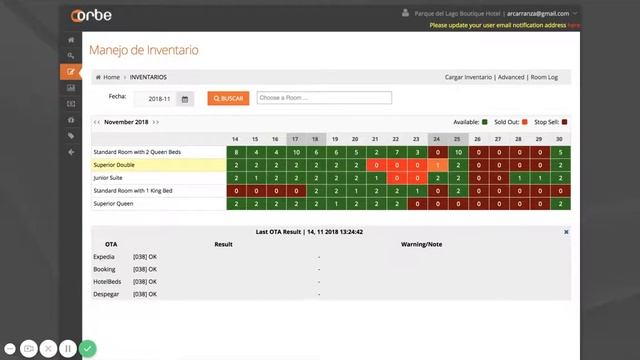
Task: Select the Junior Suite room row
Action: (159, 178)
